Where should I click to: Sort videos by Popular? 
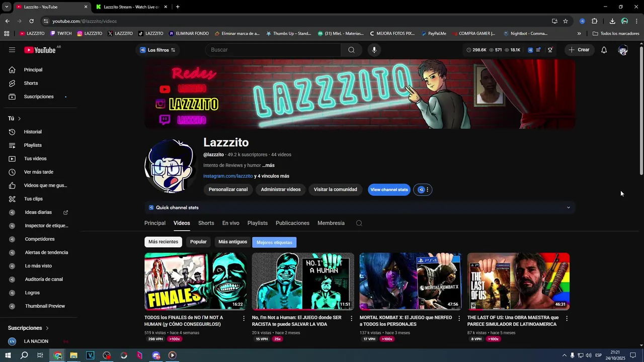(198, 242)
